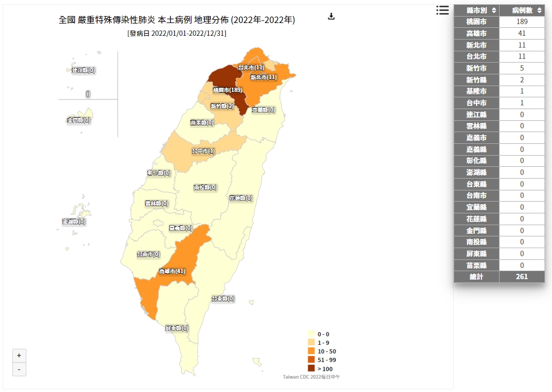Click the 發病日 date range subtitle
The width and height of the screenshot is (552, 392).
[177, 34]
